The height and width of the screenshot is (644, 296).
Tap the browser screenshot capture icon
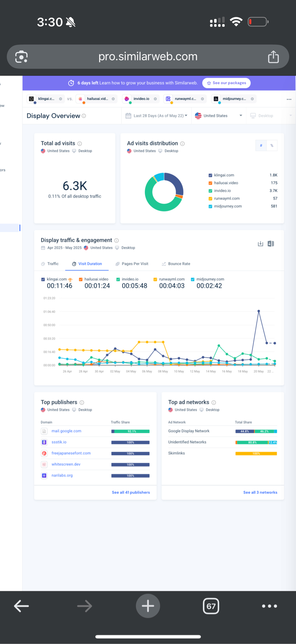pyautogui.click(x=21, y=57)
